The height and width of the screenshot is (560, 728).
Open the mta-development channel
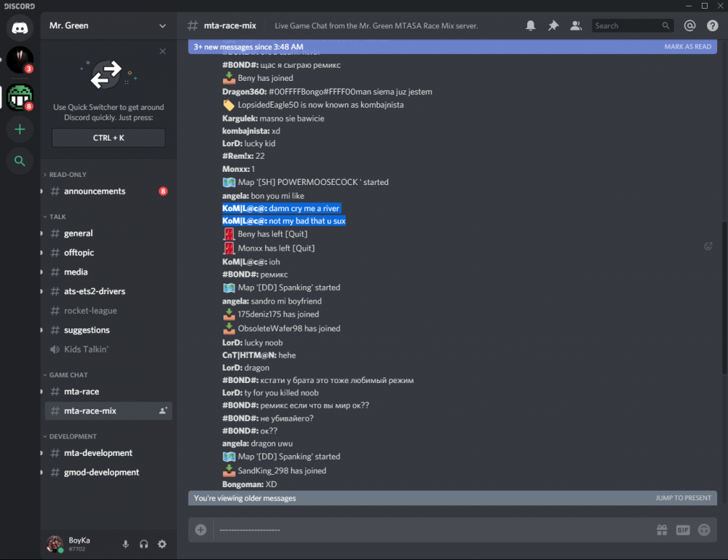(x=98, y=453)
